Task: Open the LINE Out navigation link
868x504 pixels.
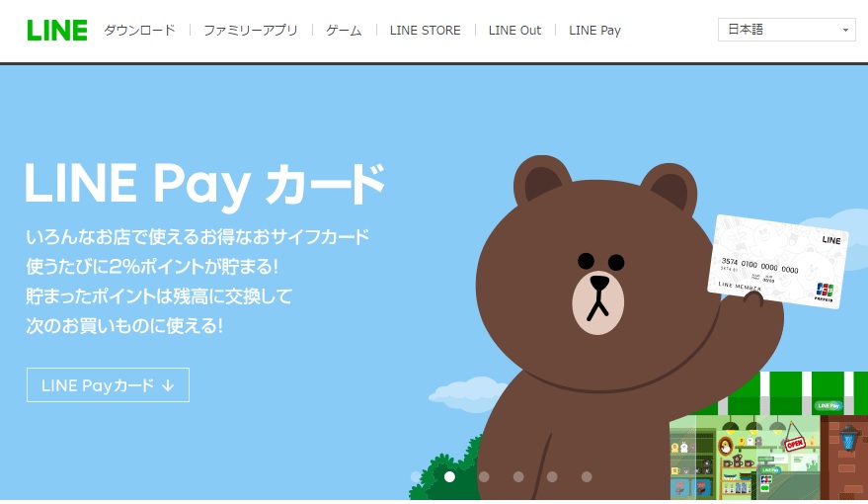Action: (514, 31)
